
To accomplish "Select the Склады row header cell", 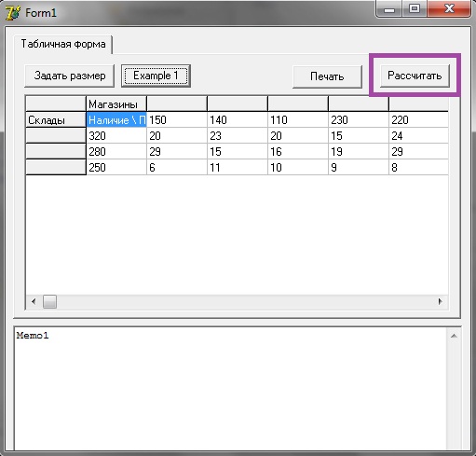I will tap(56, 120).
